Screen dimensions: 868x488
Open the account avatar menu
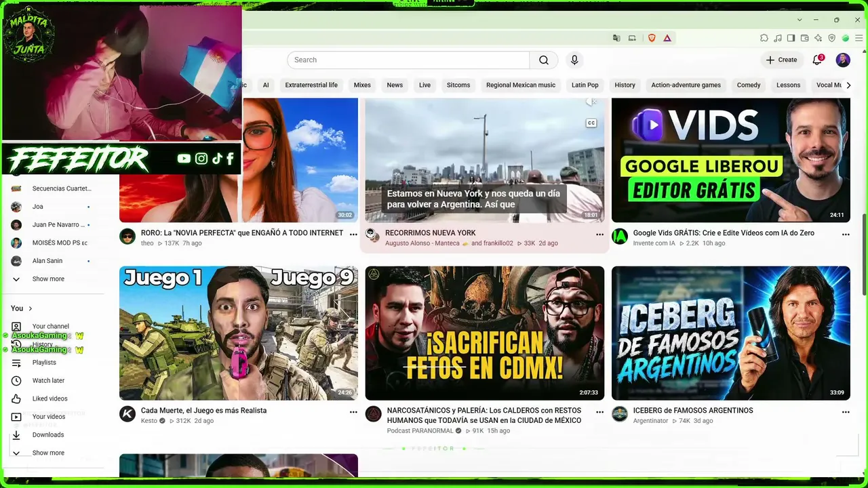pyautogui.click(x=843, y=60)
